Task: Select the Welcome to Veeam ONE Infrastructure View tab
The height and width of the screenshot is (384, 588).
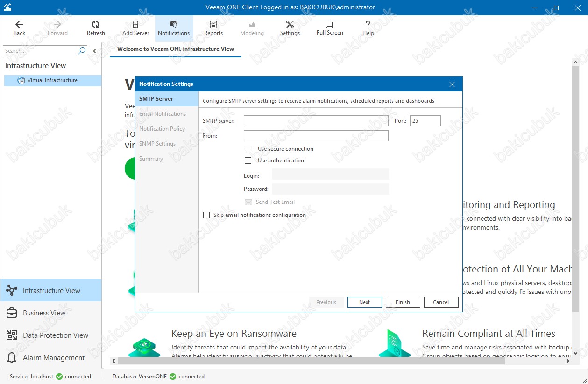Action: pyautogui.click(x=176, y=49)
